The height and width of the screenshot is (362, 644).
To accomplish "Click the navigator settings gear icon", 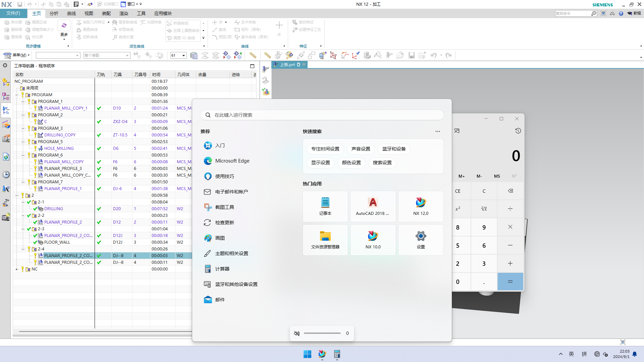I will click(x=5, y=65).
